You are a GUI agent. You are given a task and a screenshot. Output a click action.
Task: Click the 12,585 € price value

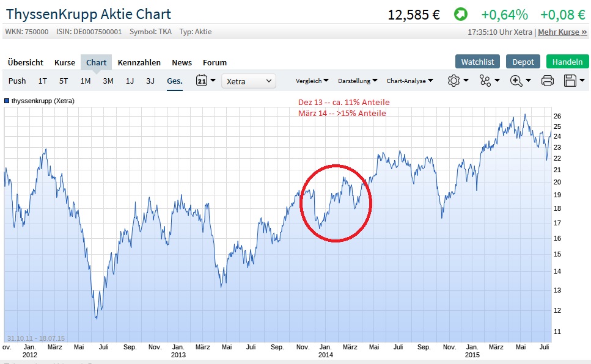tap(414, 15)
